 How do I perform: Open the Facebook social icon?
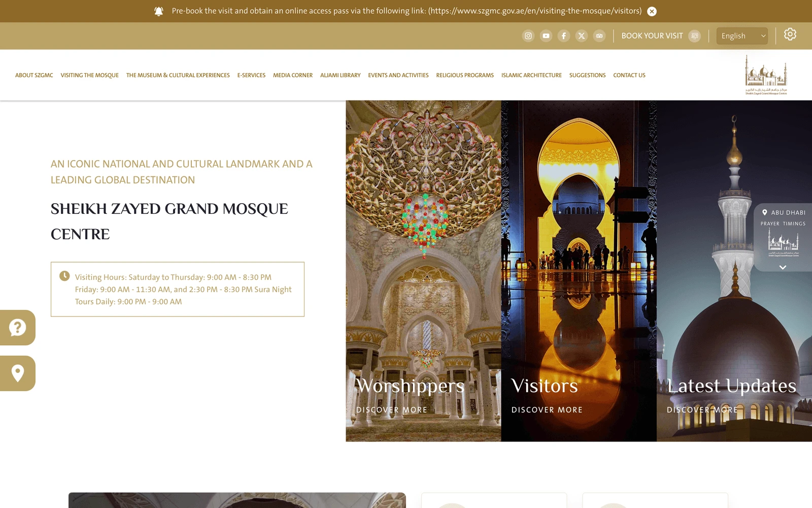point(564,36)
